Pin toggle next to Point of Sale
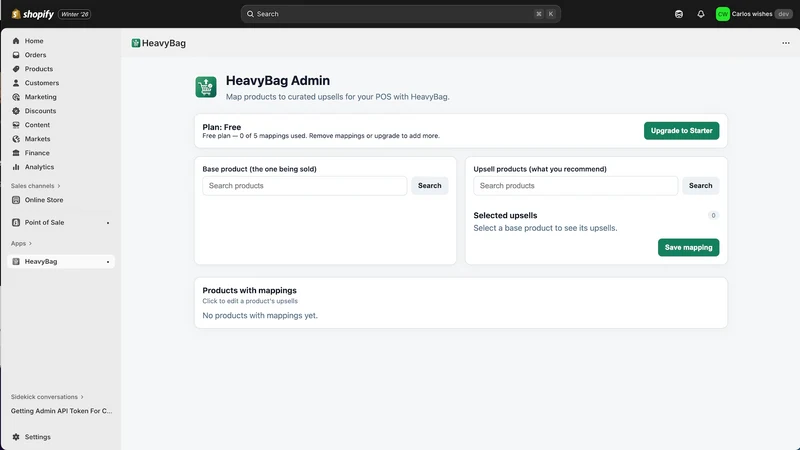 click(x=108, y=223)
